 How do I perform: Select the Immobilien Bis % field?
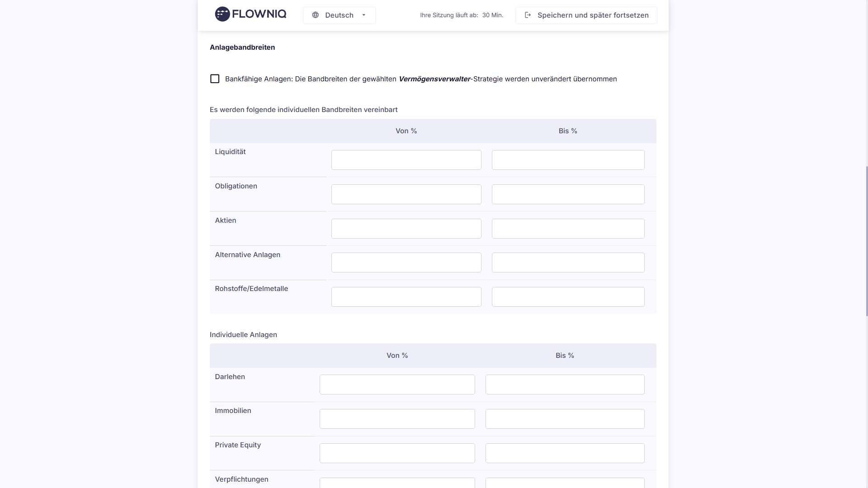point(565,419)
